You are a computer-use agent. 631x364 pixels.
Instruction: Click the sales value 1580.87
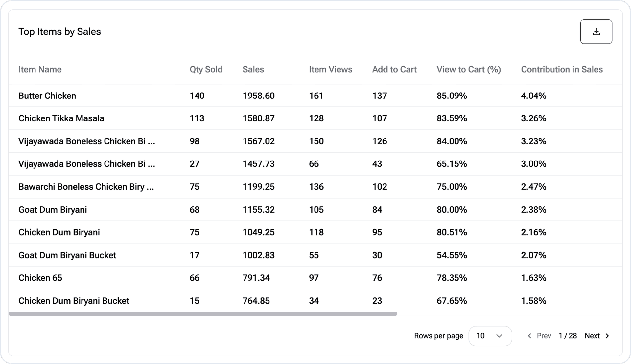pyautogui.click(x=259, y=118)
